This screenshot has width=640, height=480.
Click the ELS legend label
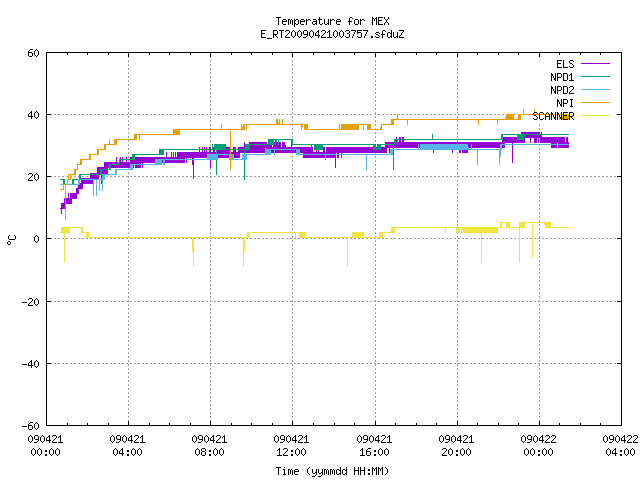tap(565, 64)
